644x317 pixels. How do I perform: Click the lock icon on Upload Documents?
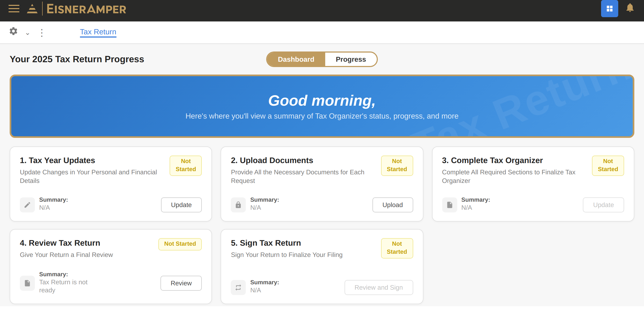[238, 205]
